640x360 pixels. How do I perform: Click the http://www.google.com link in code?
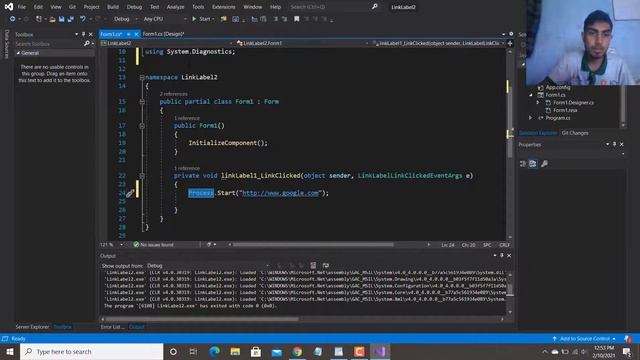click(280, 193)
